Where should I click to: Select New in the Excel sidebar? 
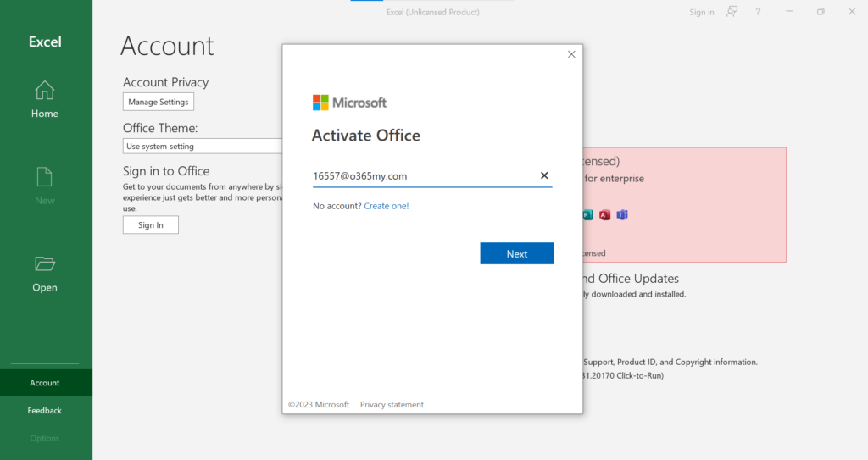[45, 186]
